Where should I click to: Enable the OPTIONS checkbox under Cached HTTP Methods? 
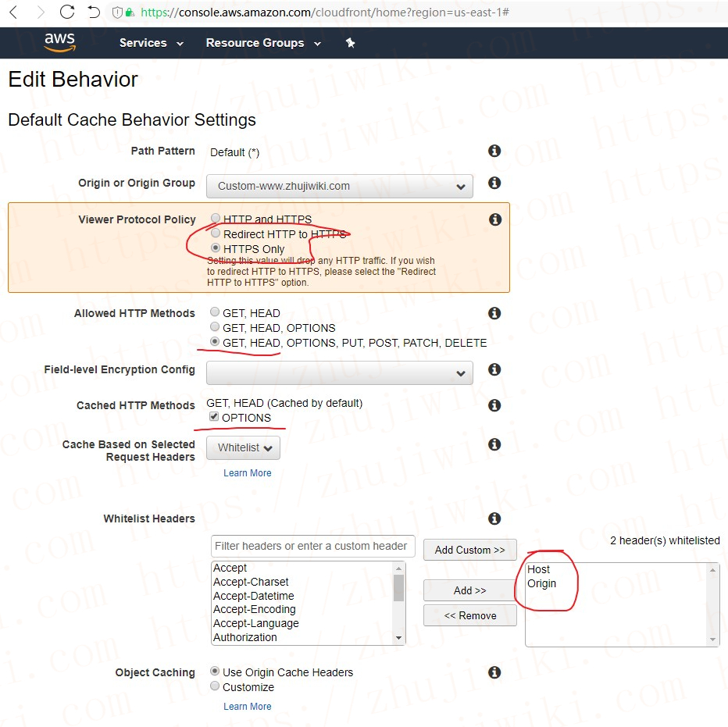(x=212, y=417)
